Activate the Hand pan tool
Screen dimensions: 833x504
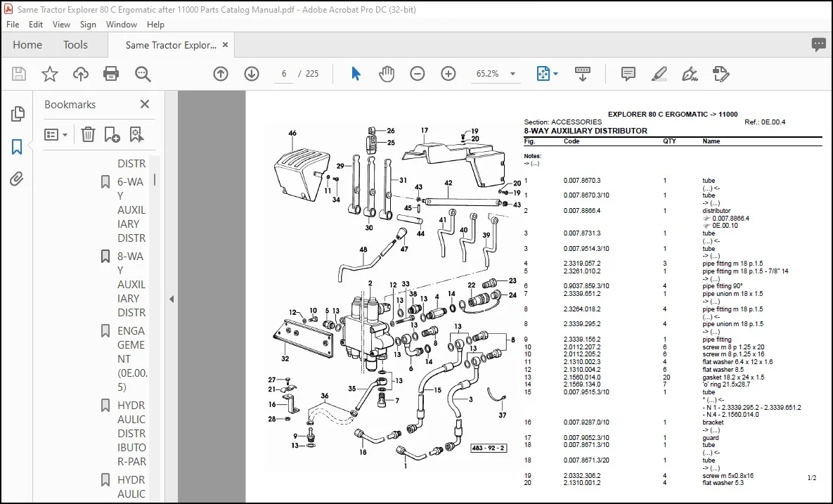coord(387,74)
